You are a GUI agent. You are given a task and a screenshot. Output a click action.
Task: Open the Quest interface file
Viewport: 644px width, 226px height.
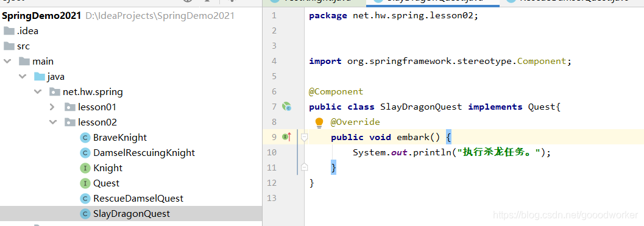tap(106, 183)
